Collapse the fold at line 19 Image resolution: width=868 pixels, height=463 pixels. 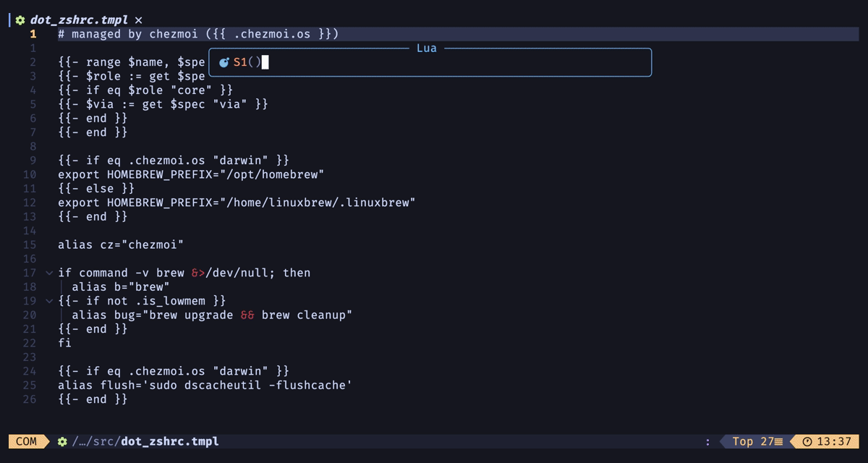tap(49, 301)
